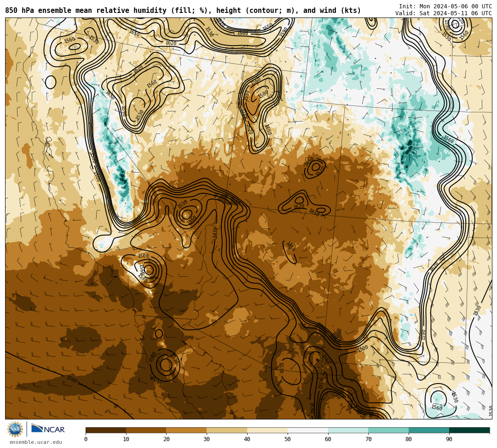
Task: Click the colorbar tick label 20
Action: (x=167, y=439)
